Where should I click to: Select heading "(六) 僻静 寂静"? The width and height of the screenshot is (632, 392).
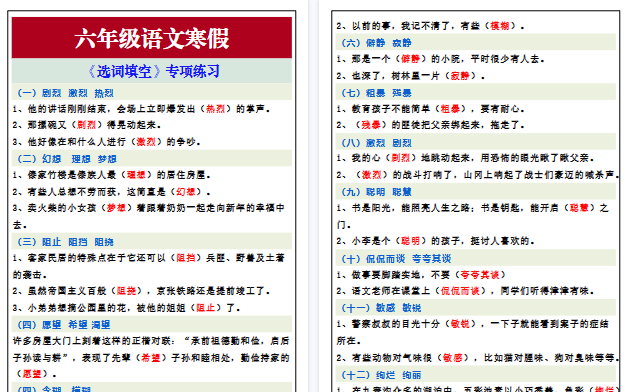coord(376,43)
